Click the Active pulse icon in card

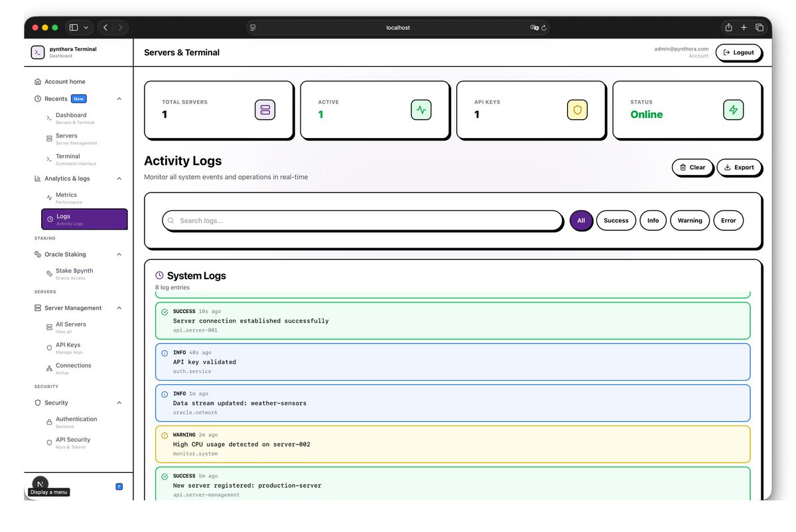coord(421,109)
